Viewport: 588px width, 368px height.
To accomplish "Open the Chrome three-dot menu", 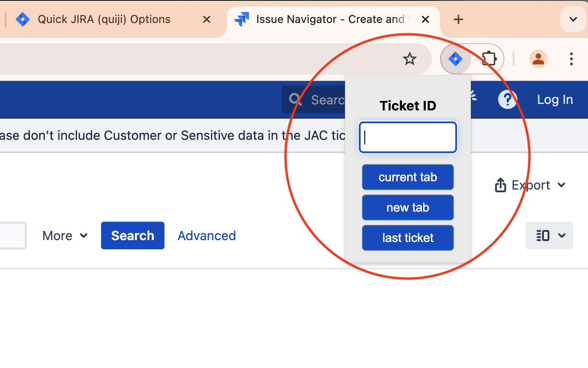I will (571, 59).
